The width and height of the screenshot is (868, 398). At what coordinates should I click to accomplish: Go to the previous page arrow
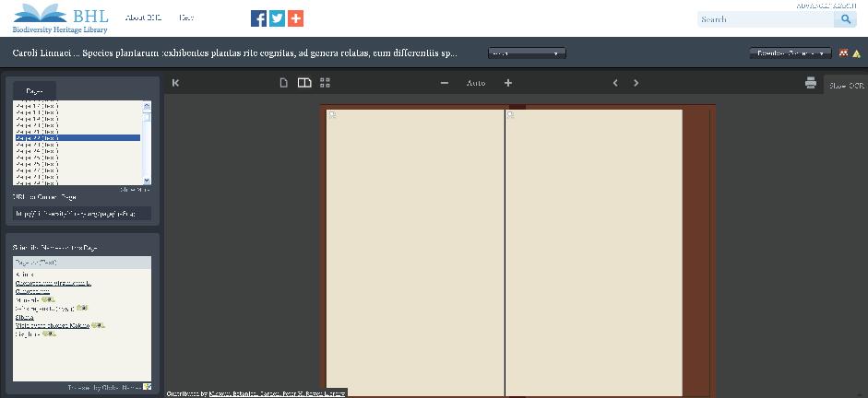[x=615, y=83]
